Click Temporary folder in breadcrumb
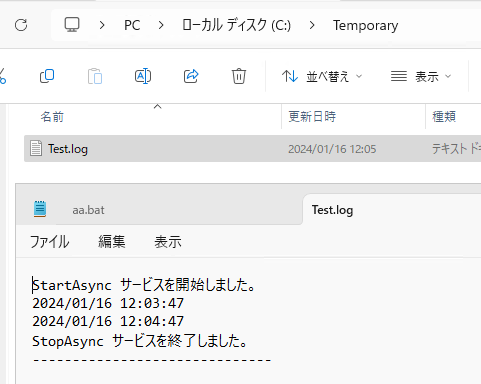 tap(365, 25)
